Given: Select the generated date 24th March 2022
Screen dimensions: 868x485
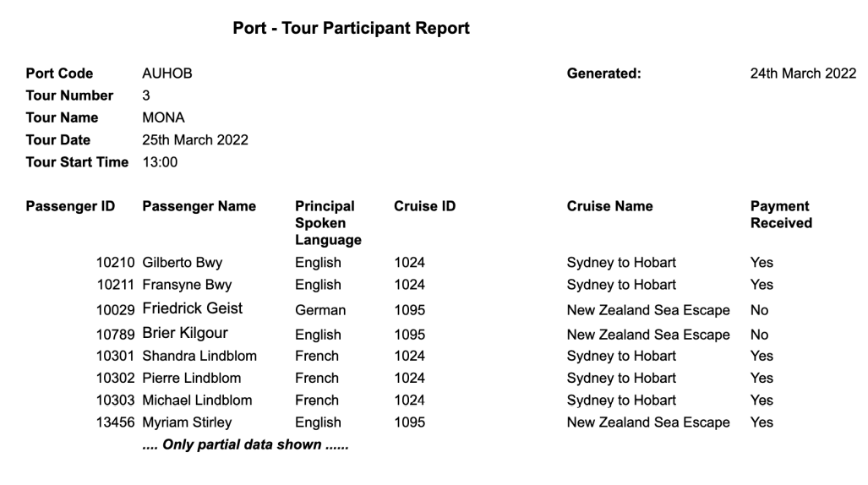Looking at the screenshot, I should point(803,73).
